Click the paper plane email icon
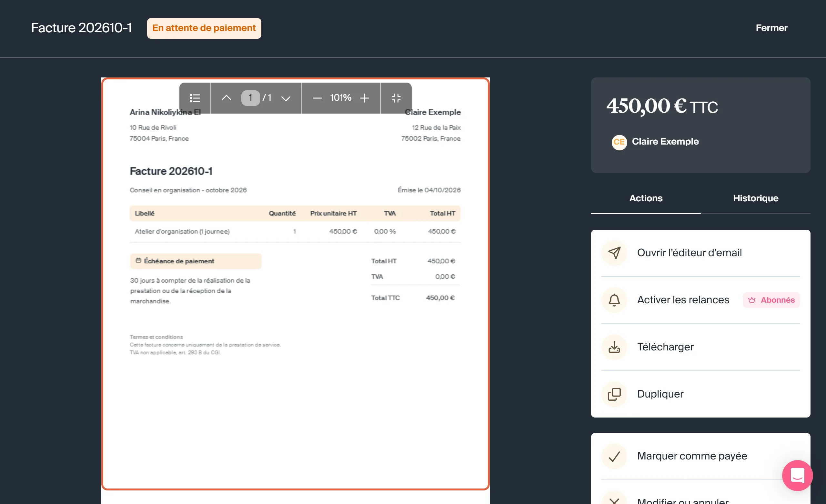Image resolution: width=826 pixels, height=504 pixels. [614, 253]
